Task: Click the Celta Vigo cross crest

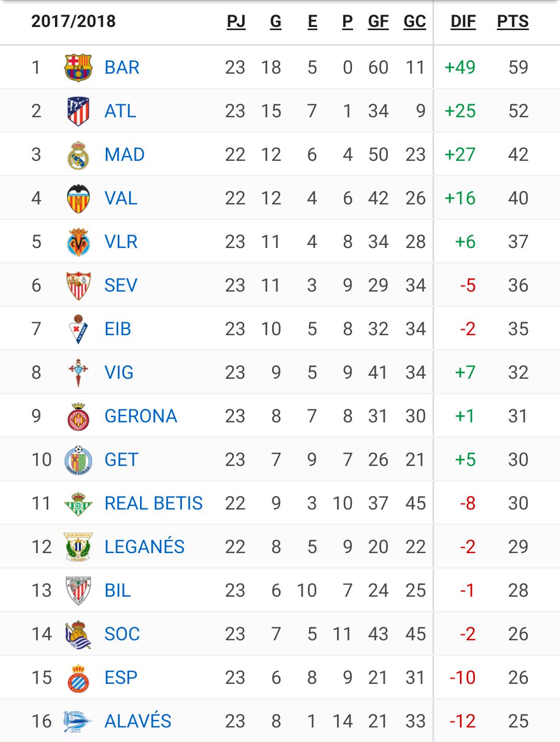Action: point(78,373)
